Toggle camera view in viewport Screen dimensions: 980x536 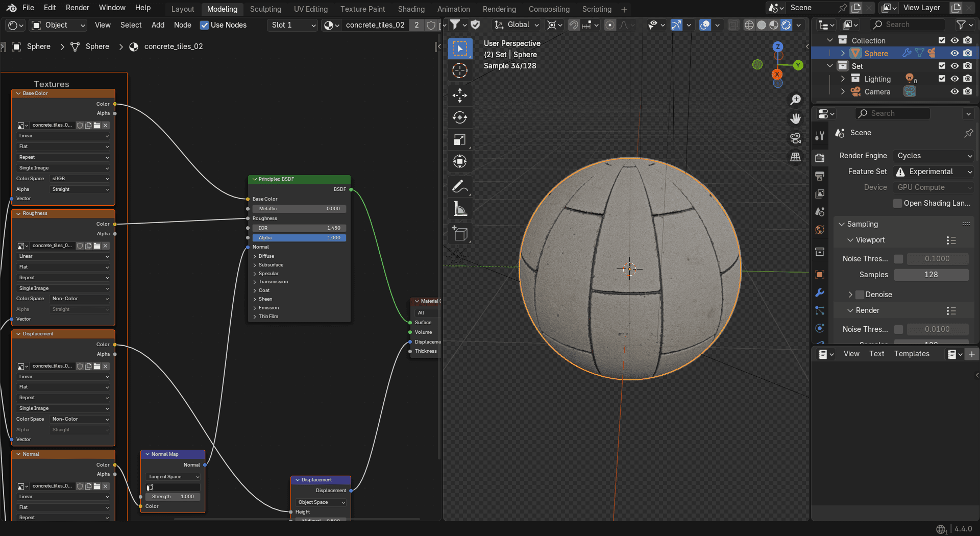pyautogui.click(x=795, y=138)
